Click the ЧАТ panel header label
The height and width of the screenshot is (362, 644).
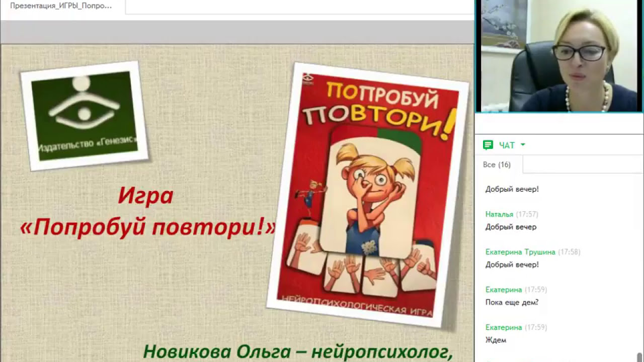[507, 145]
